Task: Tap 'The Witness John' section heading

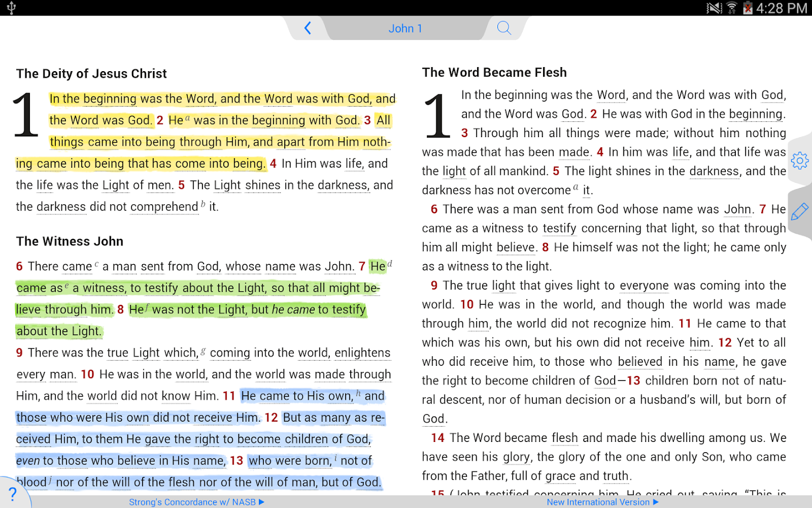Action: coord(69,241)
